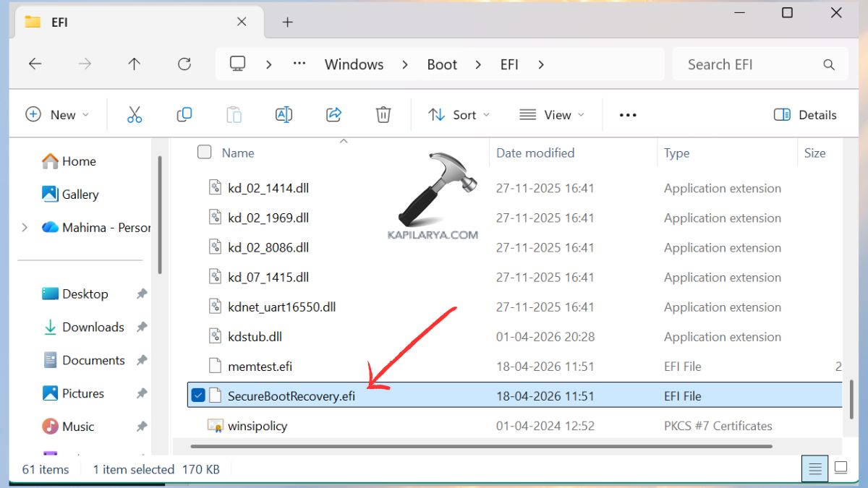Image resolution: width=868 pixels, height=488 pixels.
Task: Delete the selected file using the trash icon
Action: 383,114
